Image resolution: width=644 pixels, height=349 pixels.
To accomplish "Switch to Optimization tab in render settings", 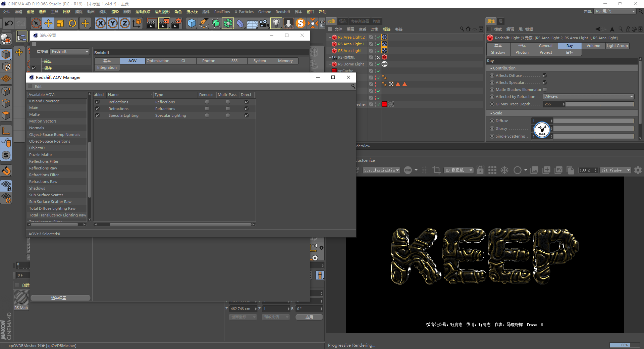I will (x=158, y=61).
